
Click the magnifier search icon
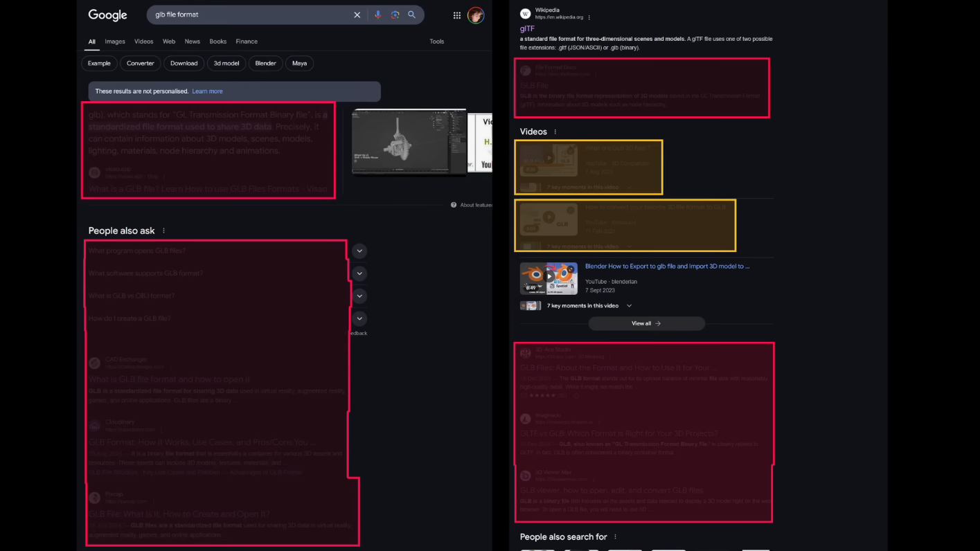[412, 15]
